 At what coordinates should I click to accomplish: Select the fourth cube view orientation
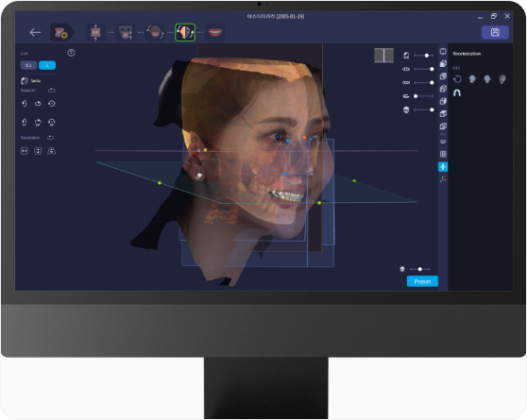(443, 101)
